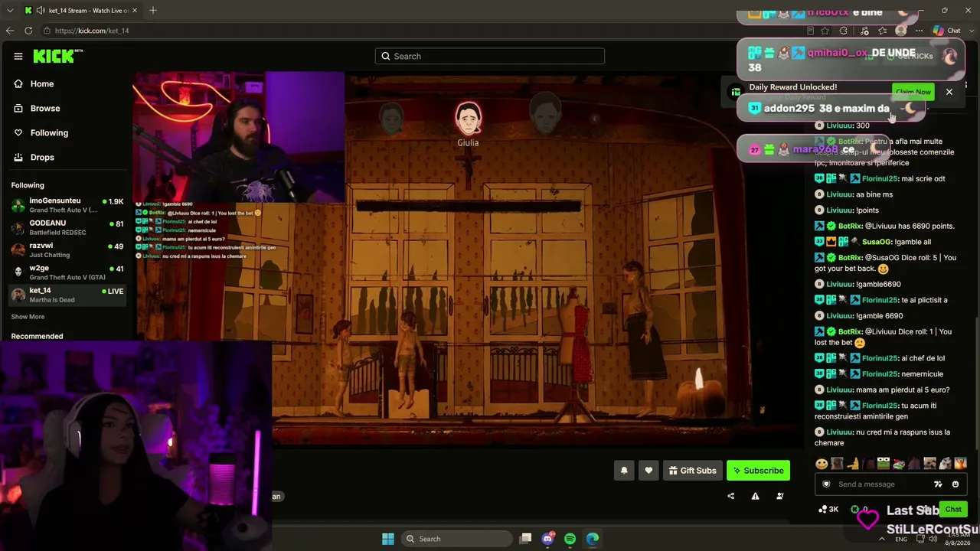Open Drops in the sidebar

coord(42,157)
